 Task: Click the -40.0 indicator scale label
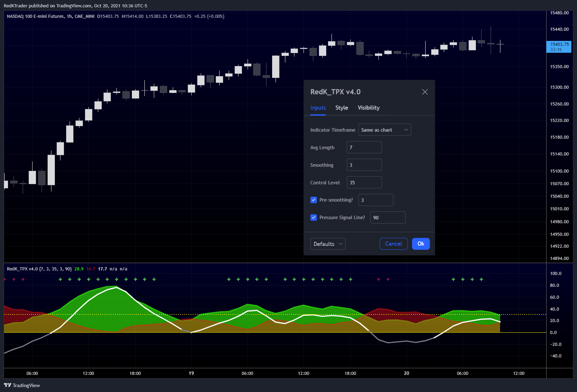[556, 356]
